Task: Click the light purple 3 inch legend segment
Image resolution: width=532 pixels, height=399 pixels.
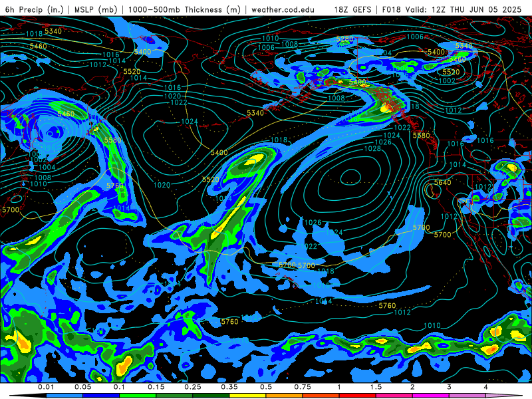Action: tap(467, 396)
